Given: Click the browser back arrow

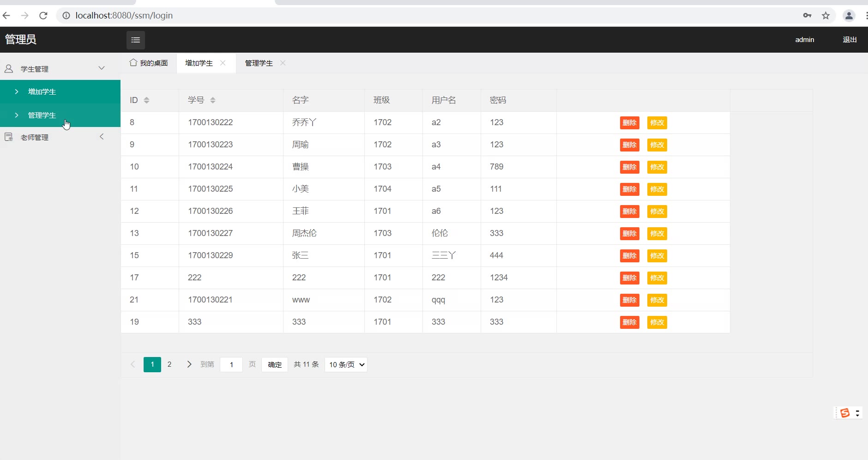Looking at the screenshot, I should (x=6, y=15).
